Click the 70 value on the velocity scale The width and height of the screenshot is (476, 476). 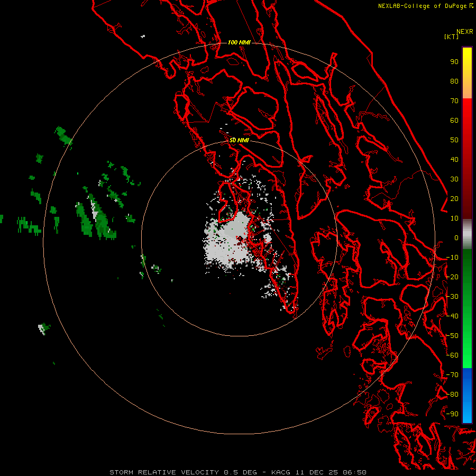[x=454, y=101]
